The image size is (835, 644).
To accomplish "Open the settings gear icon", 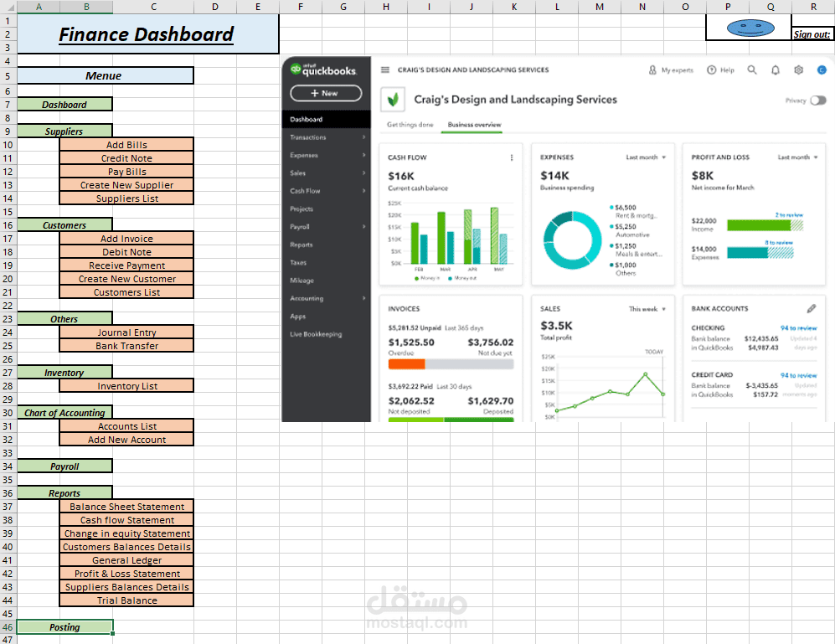I will pyautogui.click(x=798, y=70).
